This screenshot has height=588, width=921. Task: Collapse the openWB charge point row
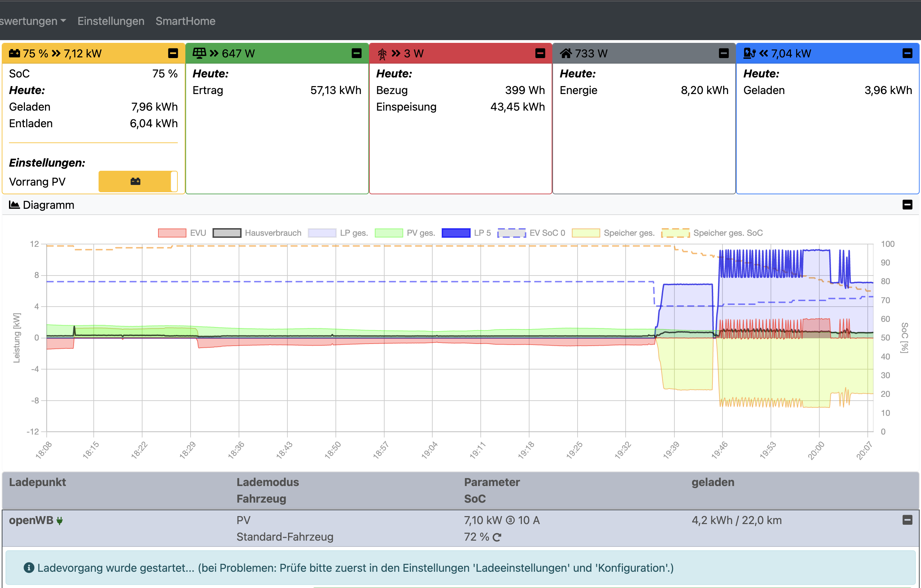[907, 520]
